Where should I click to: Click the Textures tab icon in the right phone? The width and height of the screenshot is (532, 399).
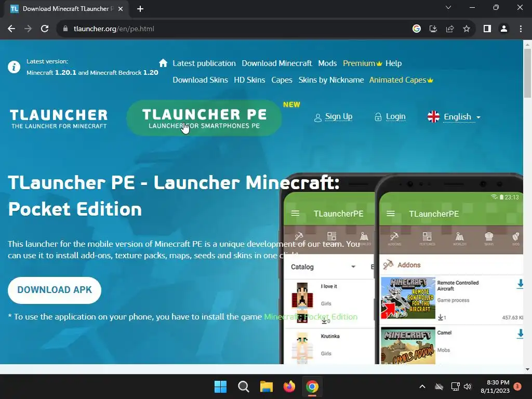pos(427,238)
